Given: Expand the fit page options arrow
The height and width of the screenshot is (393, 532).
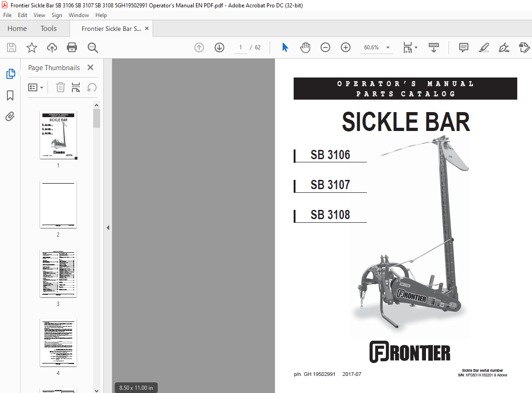Looking at the screenshot, I should 416,48.
